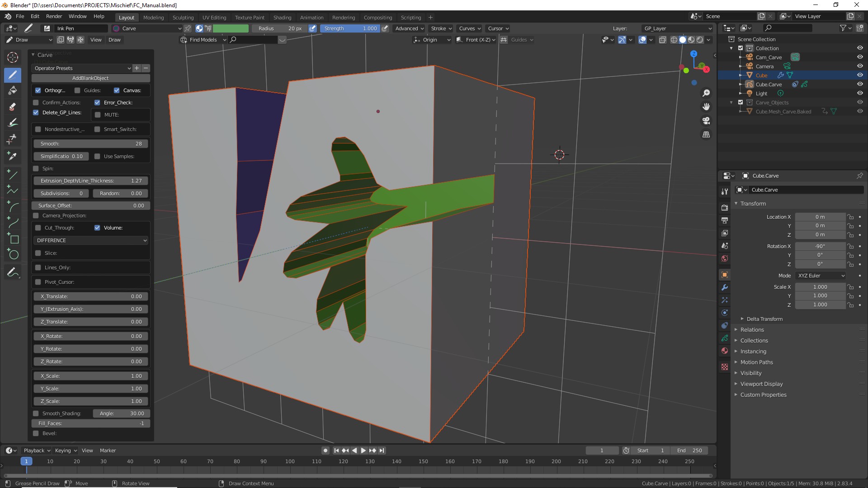Open the DIFFERENCE boolean mode dropdown
This screenshot has height=488, width=868.
tap(91, 240)
